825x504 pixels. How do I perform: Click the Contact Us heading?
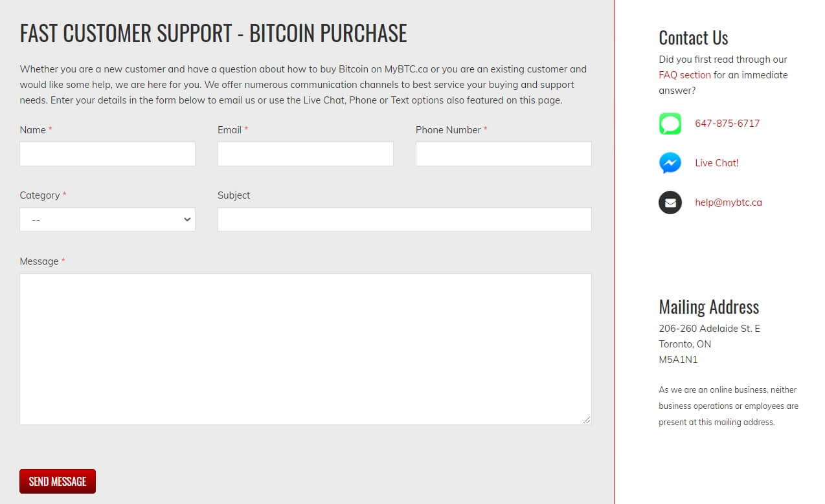[x=694, y=38]
